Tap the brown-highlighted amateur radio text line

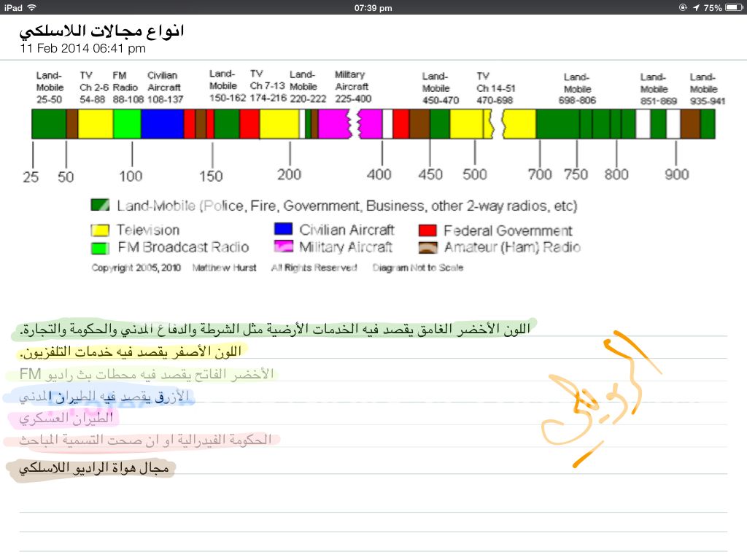tap(95, 468)
